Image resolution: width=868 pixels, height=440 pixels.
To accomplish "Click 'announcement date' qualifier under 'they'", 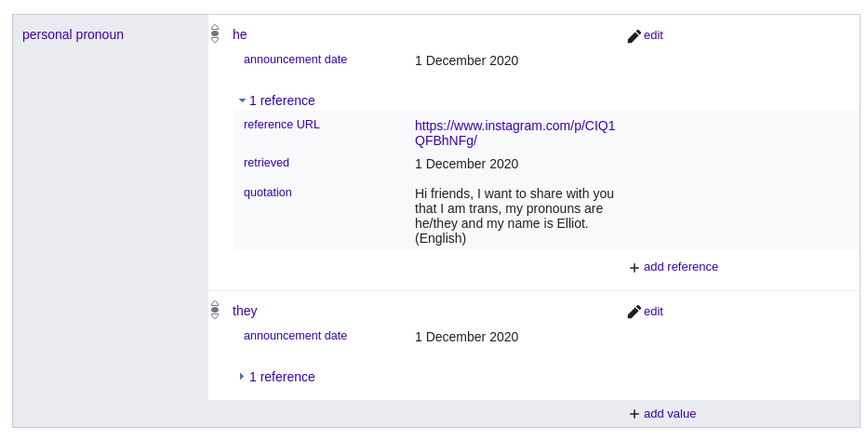I will [295, 336].
